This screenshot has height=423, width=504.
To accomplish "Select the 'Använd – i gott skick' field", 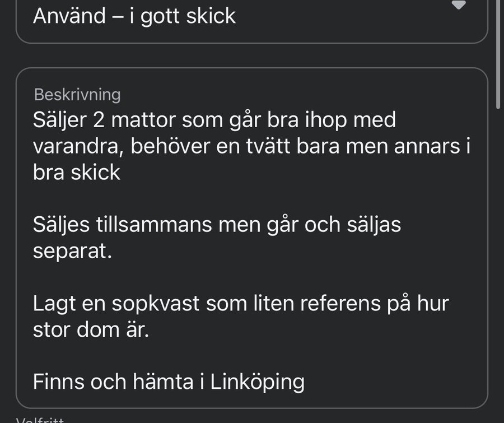I will 134,16.
